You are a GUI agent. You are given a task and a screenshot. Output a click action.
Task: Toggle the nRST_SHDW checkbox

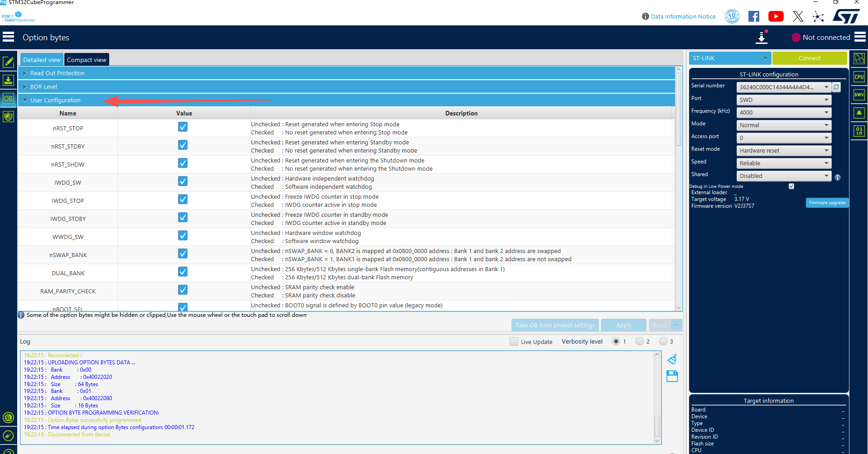(183, 163)
